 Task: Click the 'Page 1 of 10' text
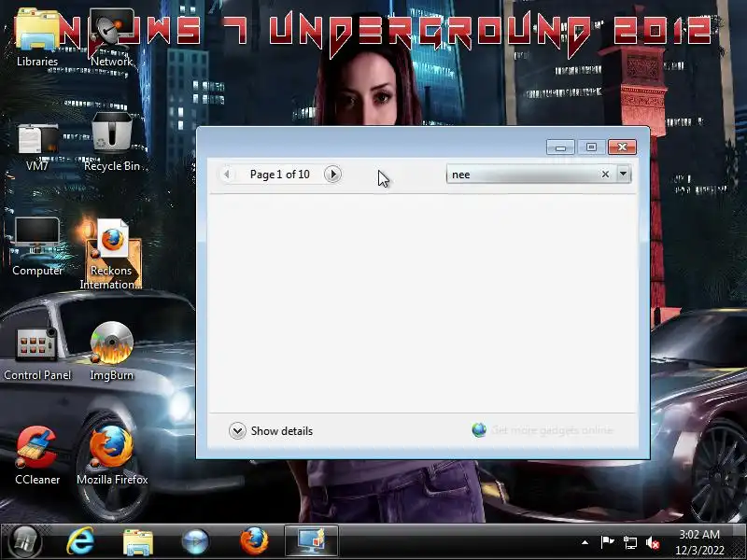click(279, 175)
